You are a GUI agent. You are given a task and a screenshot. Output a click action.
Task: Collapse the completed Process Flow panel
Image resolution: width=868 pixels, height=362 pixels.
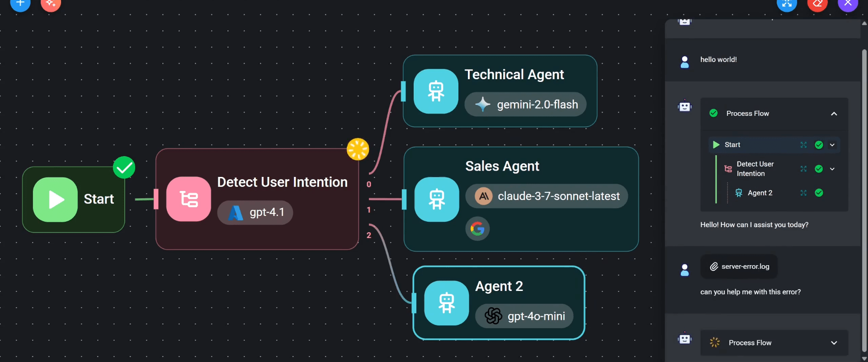834,114
